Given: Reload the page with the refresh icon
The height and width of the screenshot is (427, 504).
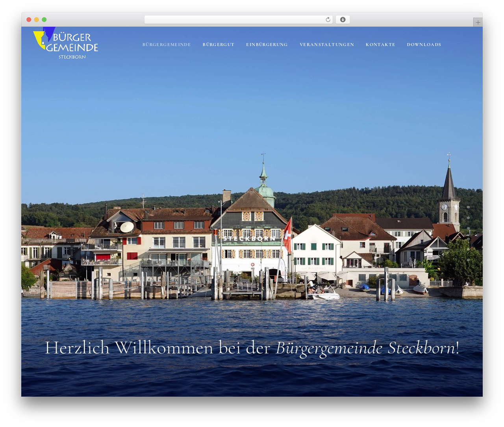Looking at the screenshot, I should click(x=328, y=20).
